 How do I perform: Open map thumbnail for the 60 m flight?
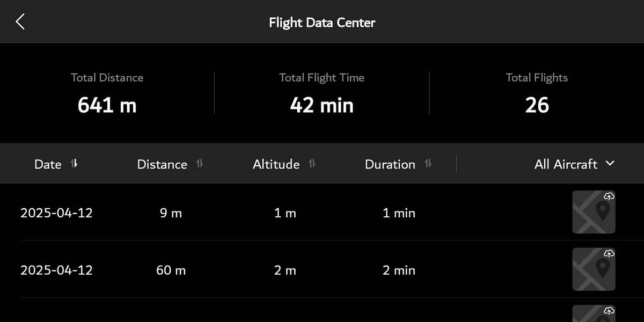pyautogui.click(x=594, y=269)
